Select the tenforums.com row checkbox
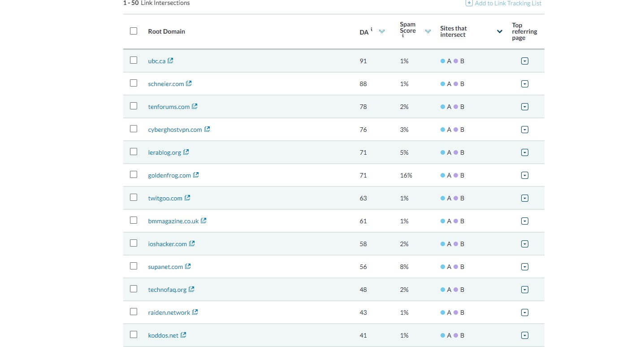 point(134,106)
